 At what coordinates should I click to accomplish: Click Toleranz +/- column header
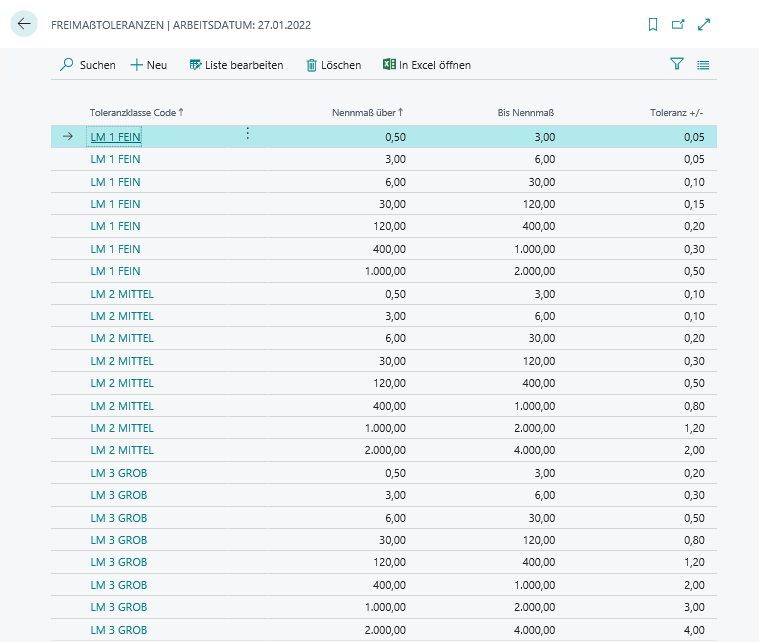click(x=677, y=112)
